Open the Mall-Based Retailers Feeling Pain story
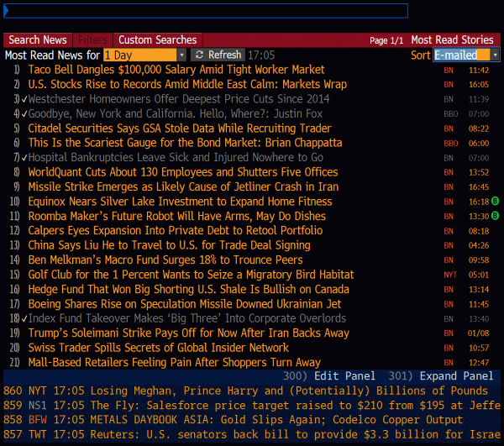 point(174,363)
